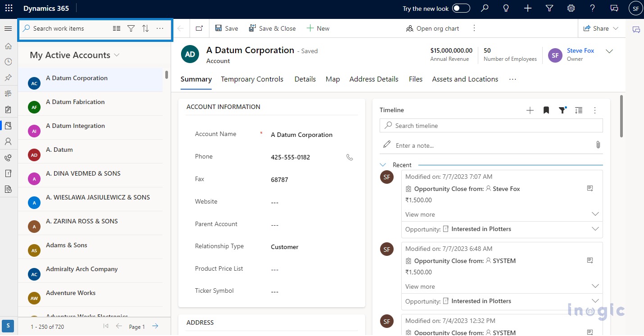Open the work list filter funnel
Image resolution: width=644 pixels, height=336 pixels.
click(131, 28)
